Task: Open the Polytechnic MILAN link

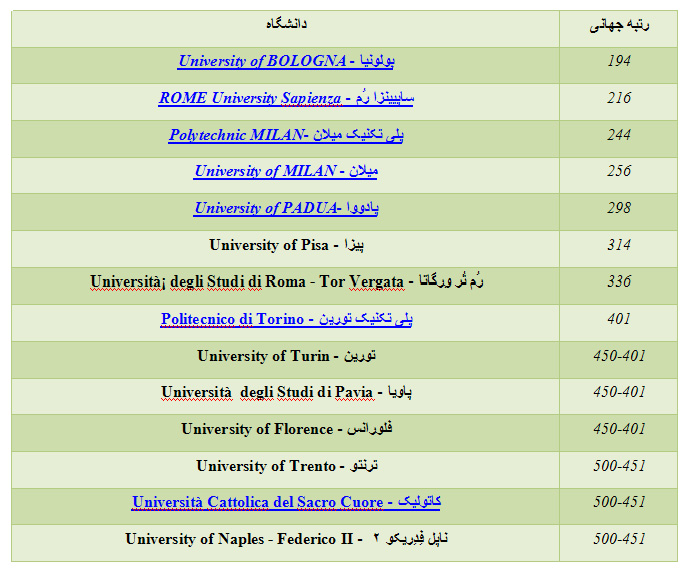Action: click(286, 135)
